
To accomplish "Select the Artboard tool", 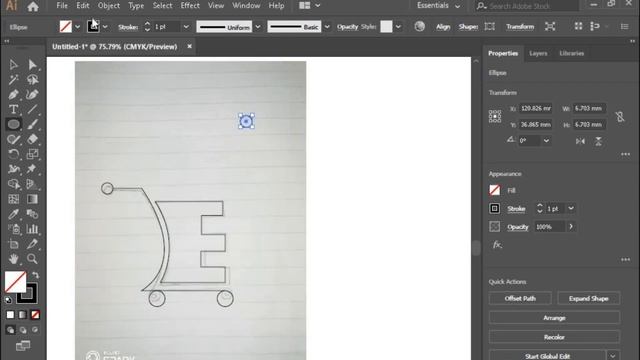I will pyautogui.click(x=13, y=244).
